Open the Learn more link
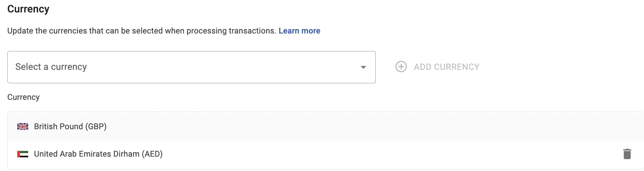The image size is (644, 171). click(x=299, y=31)
